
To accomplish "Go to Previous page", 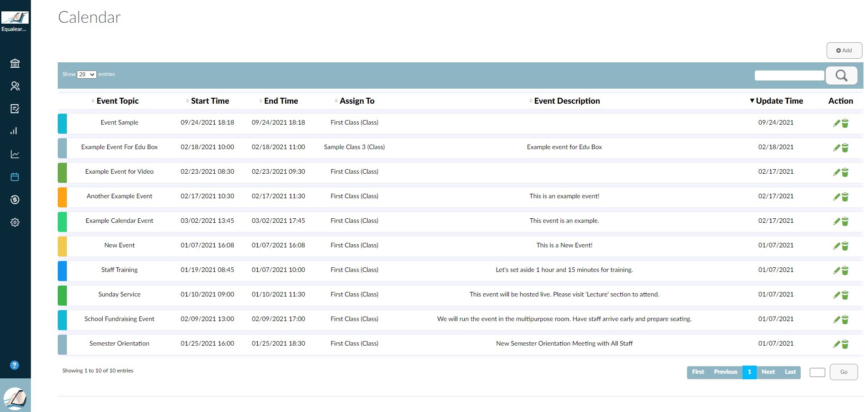I will click(726, 372).
